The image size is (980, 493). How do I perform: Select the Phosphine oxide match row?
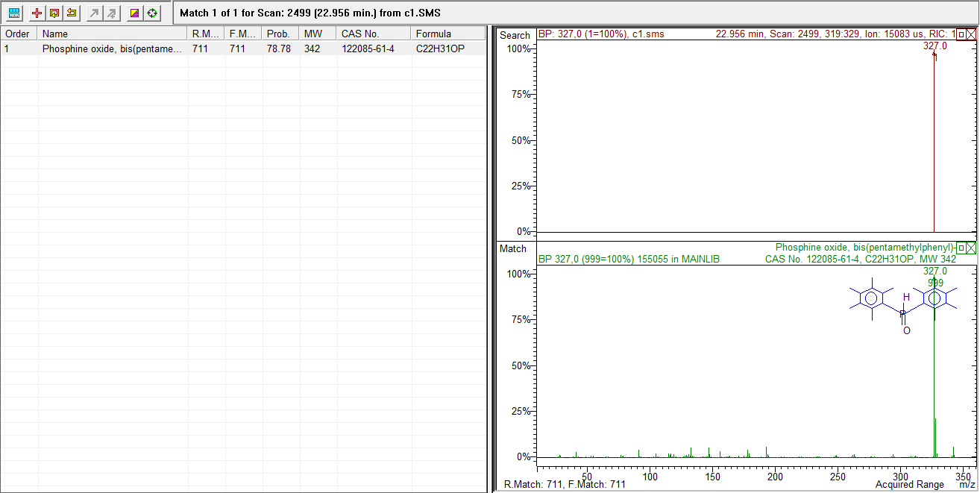pyautogui.click(x=112, y=49)
